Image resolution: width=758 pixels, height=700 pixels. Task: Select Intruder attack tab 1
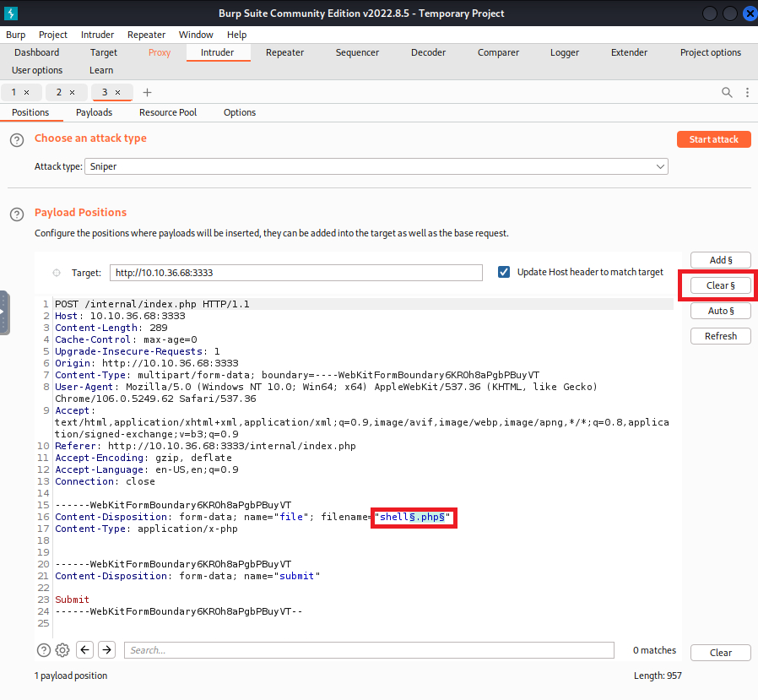[x=14, y=92]
